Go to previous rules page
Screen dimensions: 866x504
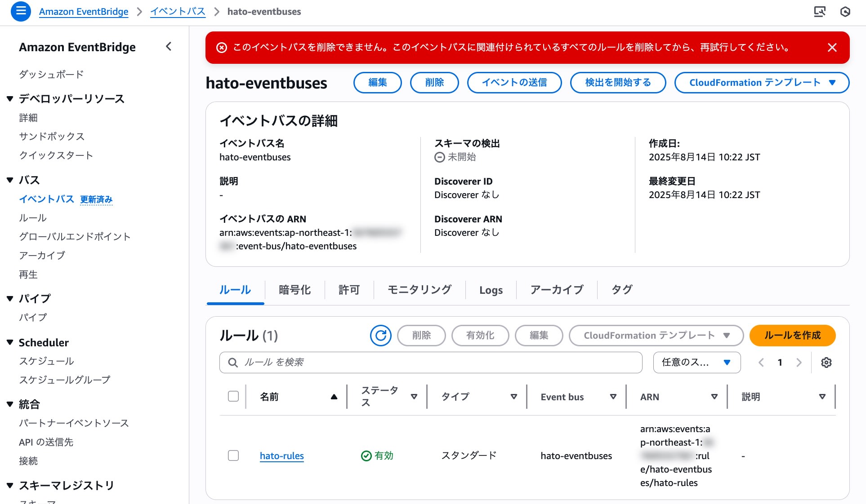pyautogui.click(x=761, y=363)
